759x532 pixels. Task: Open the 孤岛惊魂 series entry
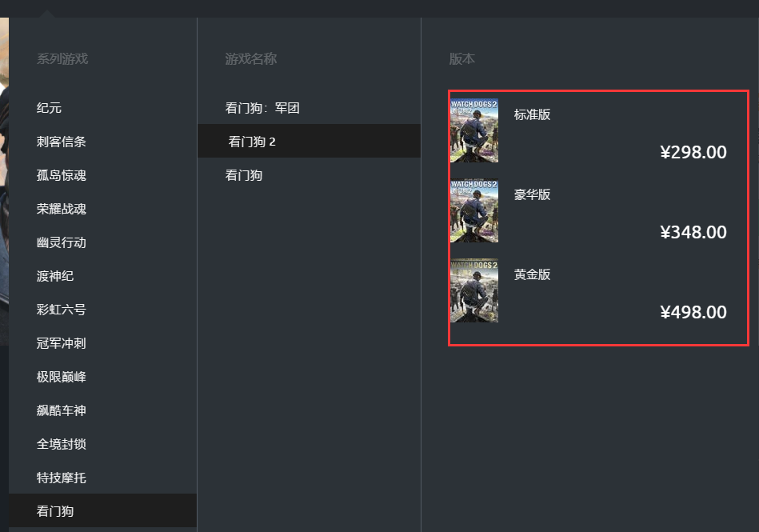pyautogui.click(x=62, y=175)
